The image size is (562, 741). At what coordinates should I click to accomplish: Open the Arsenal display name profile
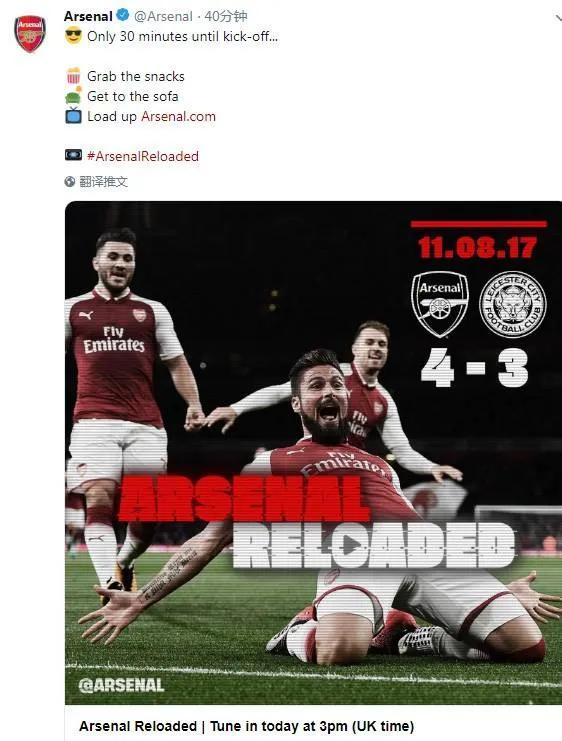coord(88,16)
